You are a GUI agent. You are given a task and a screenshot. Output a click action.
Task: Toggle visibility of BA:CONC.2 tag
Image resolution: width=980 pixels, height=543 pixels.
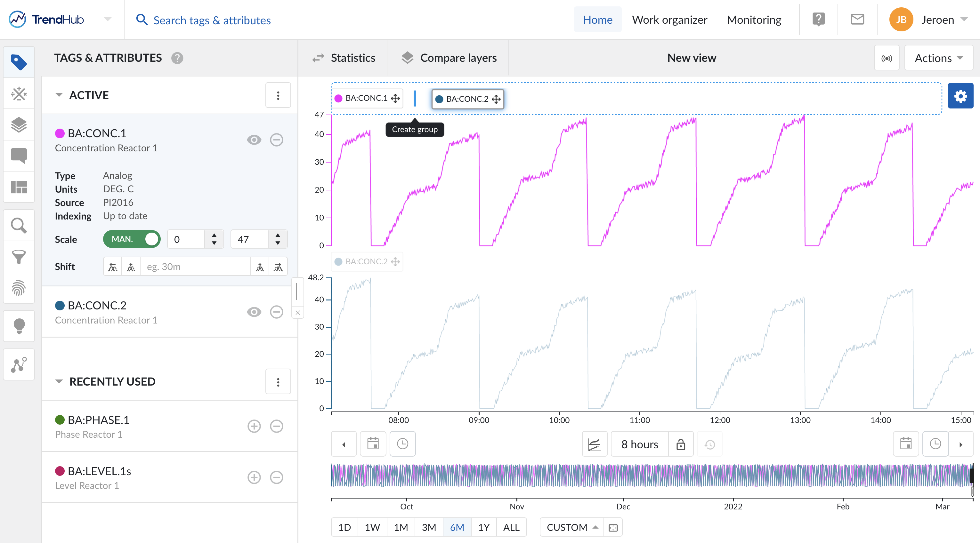point(254,312)
